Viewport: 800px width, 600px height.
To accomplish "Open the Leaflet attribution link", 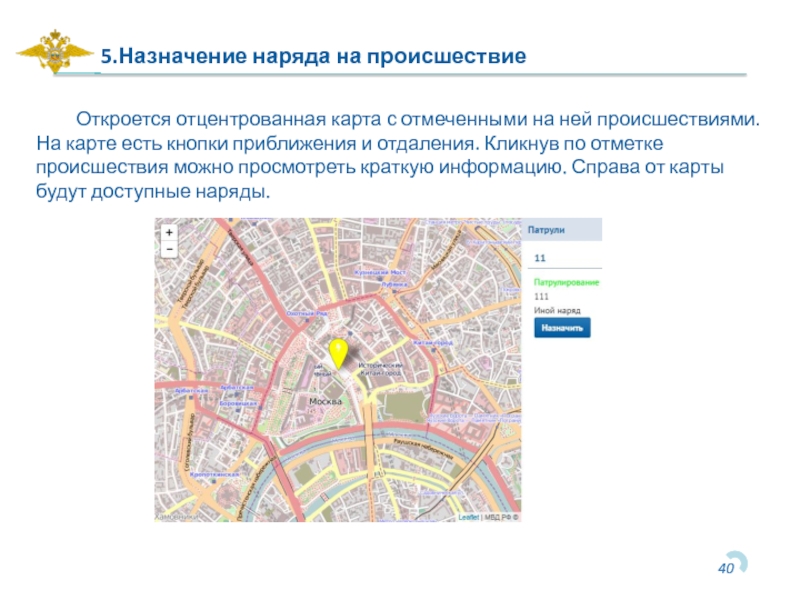I will point(469,517).
